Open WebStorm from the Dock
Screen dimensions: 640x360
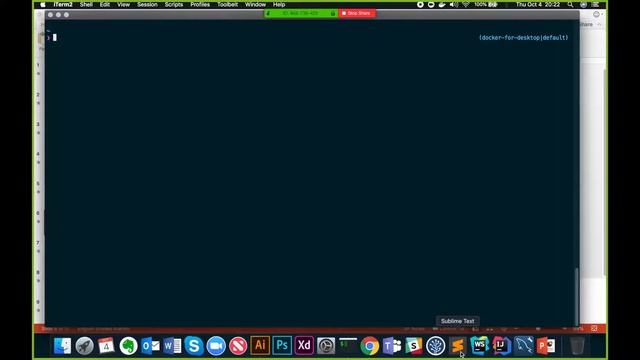[480, 346]
